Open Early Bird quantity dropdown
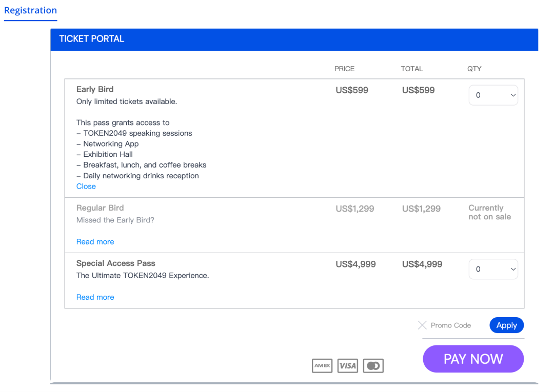The width and height of the screenshot is (554, 392). [493, 95]
